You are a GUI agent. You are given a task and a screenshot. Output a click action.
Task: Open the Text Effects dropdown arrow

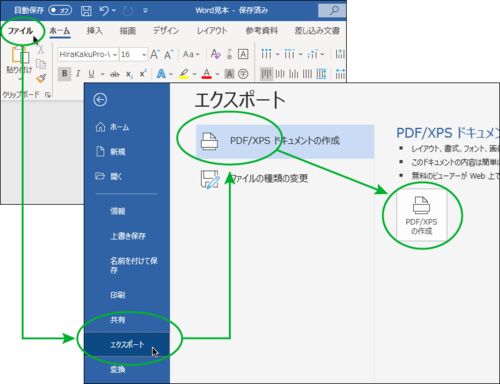[x=171, y=74]
